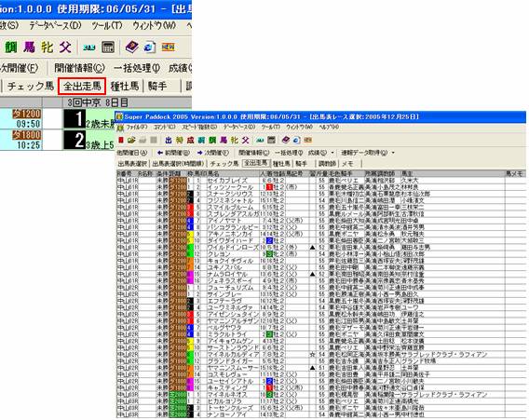Click the 他開催日(A) button in the front window
This screenshot has width=529, height=420.
click(x=132, y=153)
